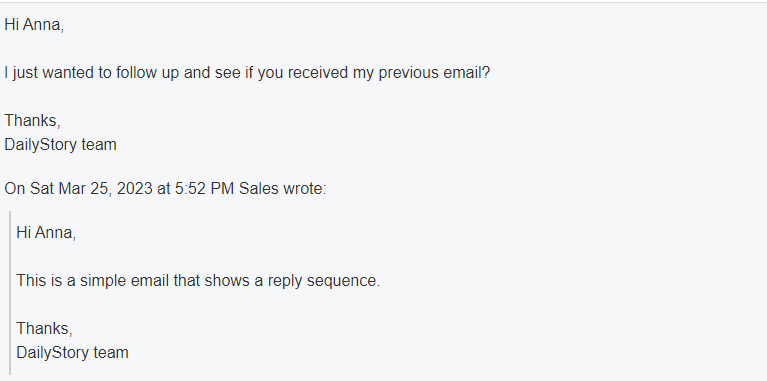Click the word "On" starting the reply header line
Image resolution: width=767 pixels, height=381 pixels.
15,189
